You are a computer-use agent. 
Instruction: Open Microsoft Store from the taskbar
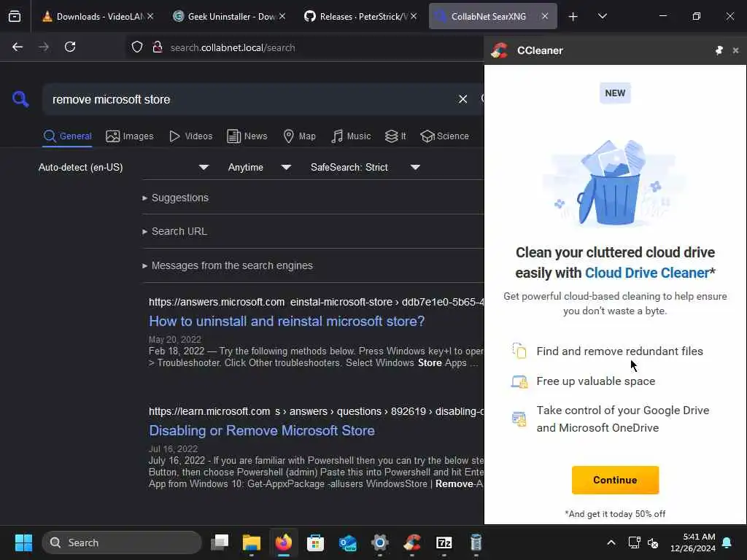[x=315, y=542]
